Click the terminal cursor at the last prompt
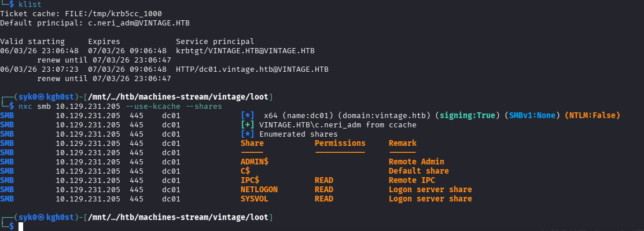 click(x=21, y=226)
